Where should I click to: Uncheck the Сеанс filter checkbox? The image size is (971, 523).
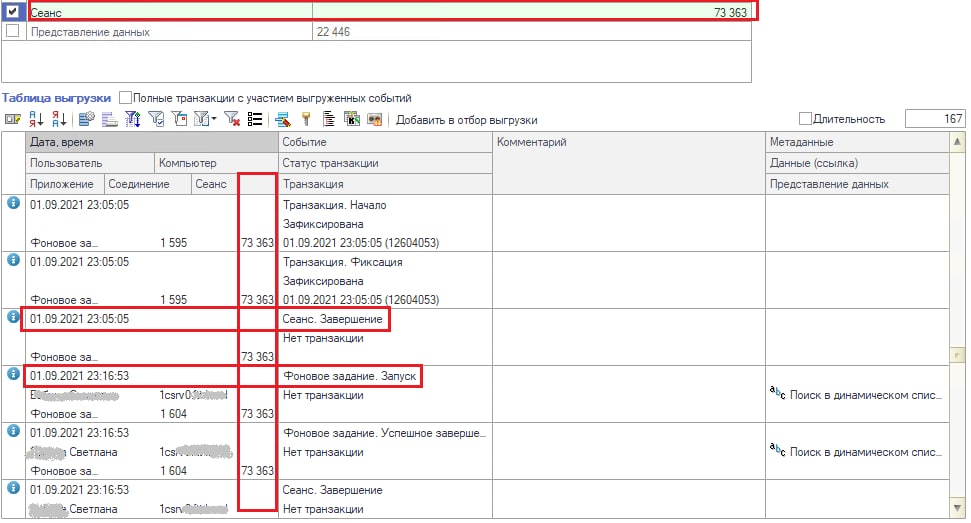12,11
